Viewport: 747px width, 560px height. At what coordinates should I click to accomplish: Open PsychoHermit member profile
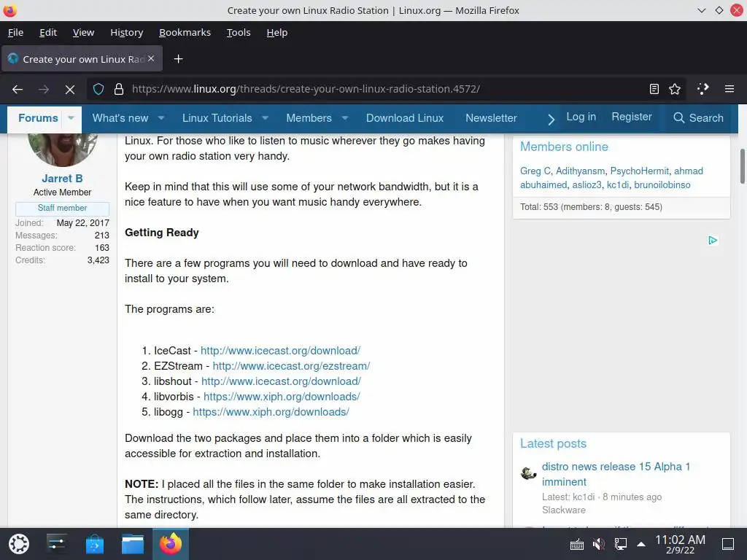point(639,171)
